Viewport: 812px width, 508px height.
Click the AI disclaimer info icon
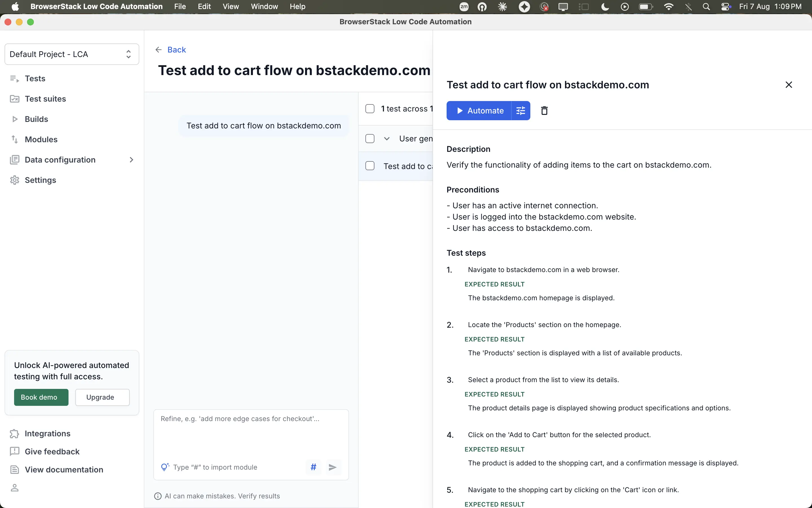pos(158,496)
